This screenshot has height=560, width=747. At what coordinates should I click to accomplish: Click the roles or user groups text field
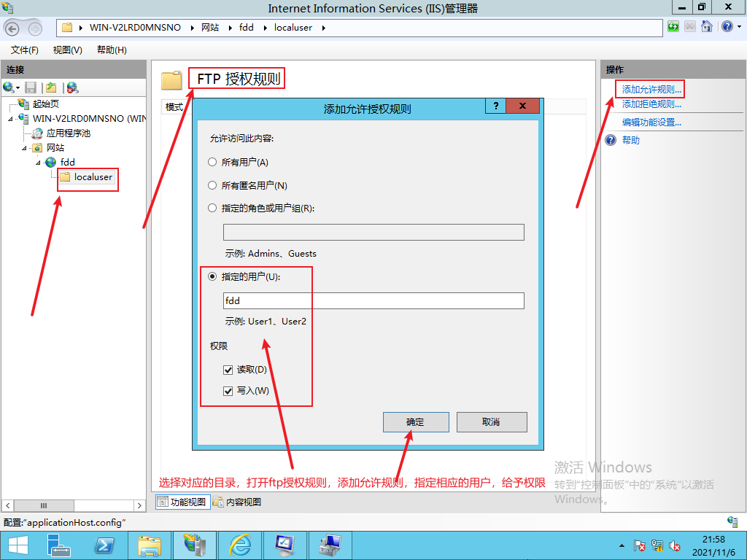[373, 232]
